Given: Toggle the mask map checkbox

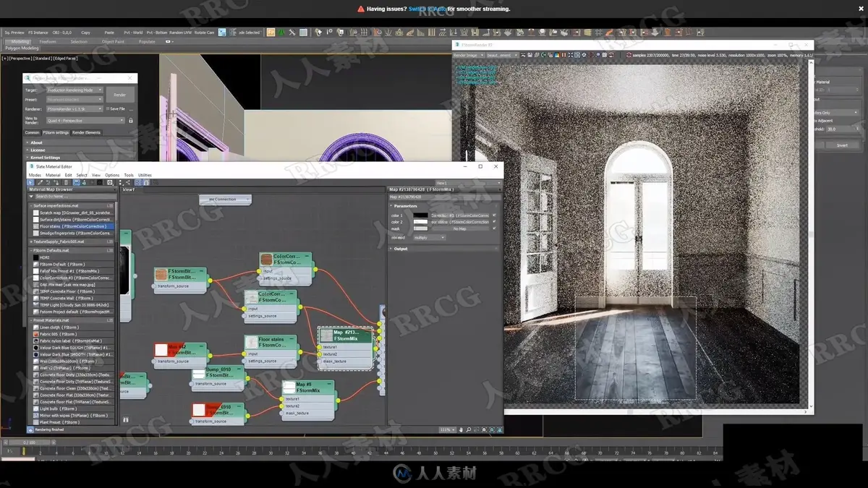Looking at the screenshot, I should (494, 228).
